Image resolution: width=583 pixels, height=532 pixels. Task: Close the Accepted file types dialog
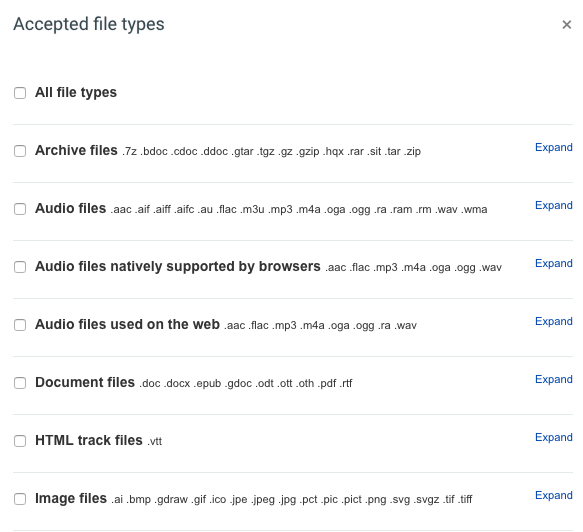pyautogui.click(x=567, y=25)
